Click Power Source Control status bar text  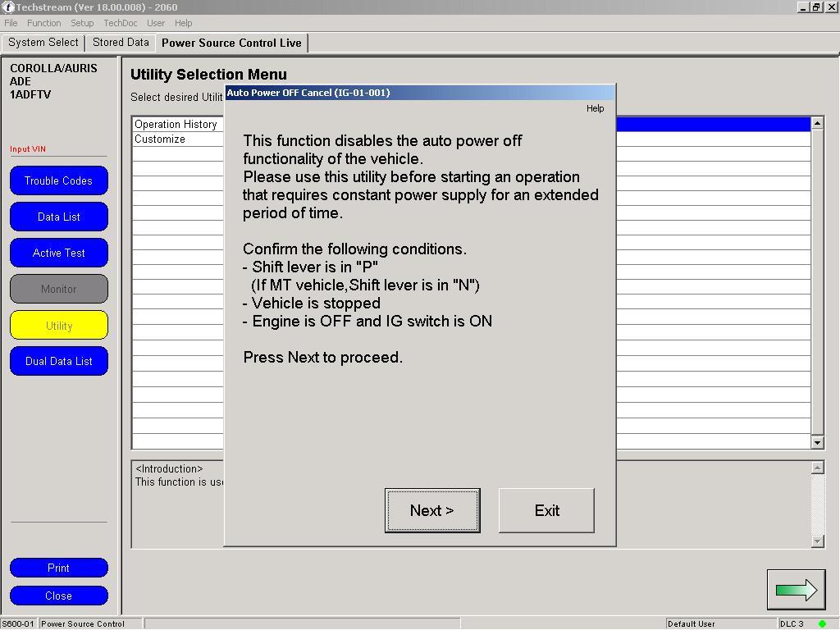[83, 623]
